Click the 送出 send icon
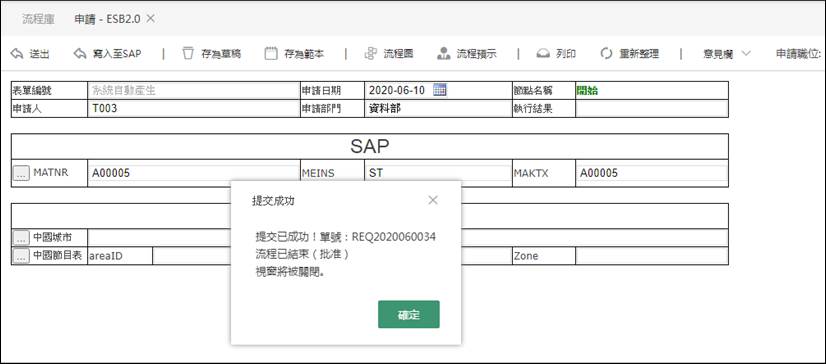The width and height of the screenshot is (826, 364). click(x=17, y=53)
